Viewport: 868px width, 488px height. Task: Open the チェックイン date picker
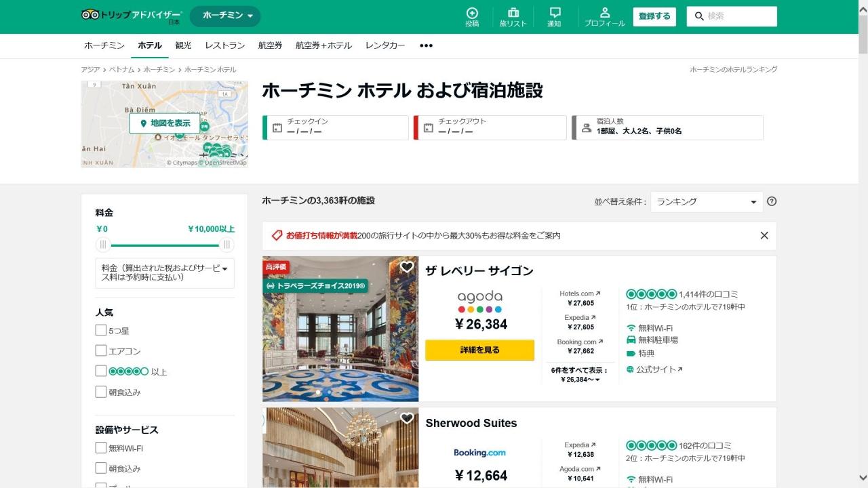coord(336,127)
